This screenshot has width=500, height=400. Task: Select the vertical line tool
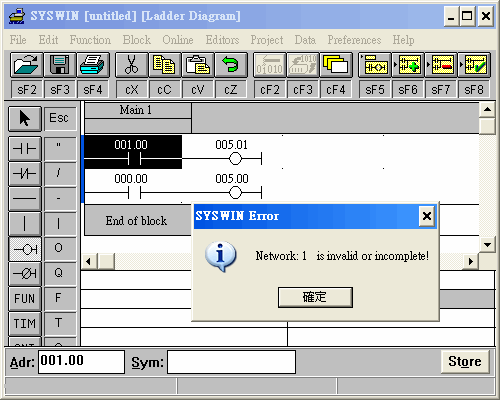click(25, 224)
